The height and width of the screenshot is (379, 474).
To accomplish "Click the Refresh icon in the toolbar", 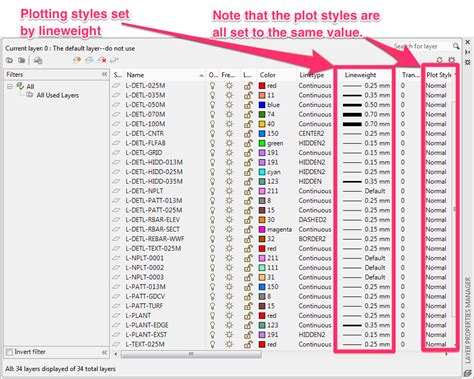I will (439, 60).
